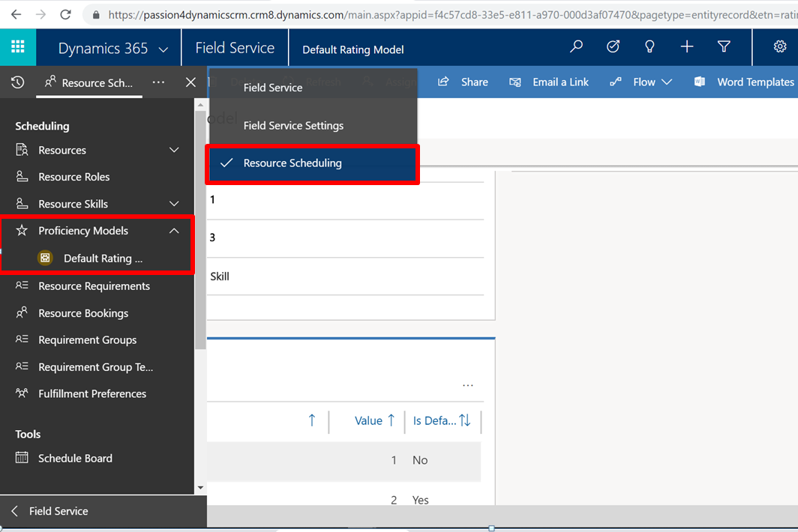Click the plus icon to create new

click(x=686, y=47)
